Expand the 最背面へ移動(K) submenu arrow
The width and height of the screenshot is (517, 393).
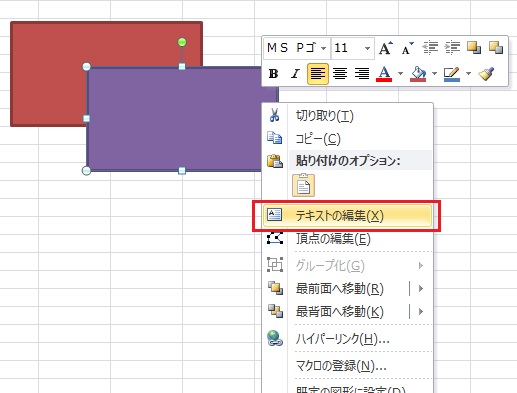pos(421,312)
